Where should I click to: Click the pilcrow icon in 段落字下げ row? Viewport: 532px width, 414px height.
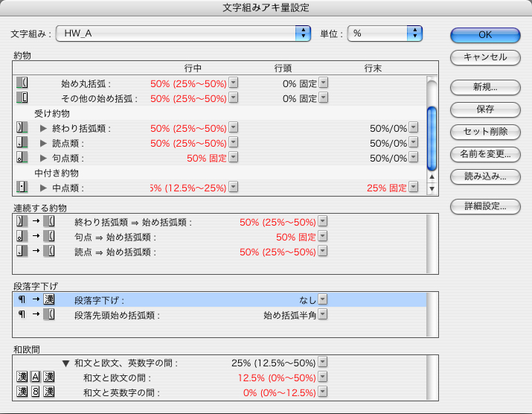pos(22,299)
